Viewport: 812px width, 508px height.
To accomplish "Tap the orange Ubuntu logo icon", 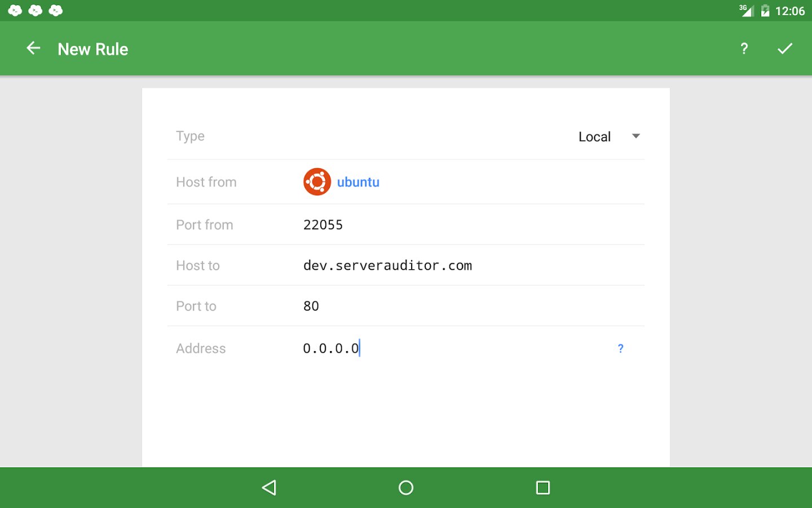I will 317,182.
